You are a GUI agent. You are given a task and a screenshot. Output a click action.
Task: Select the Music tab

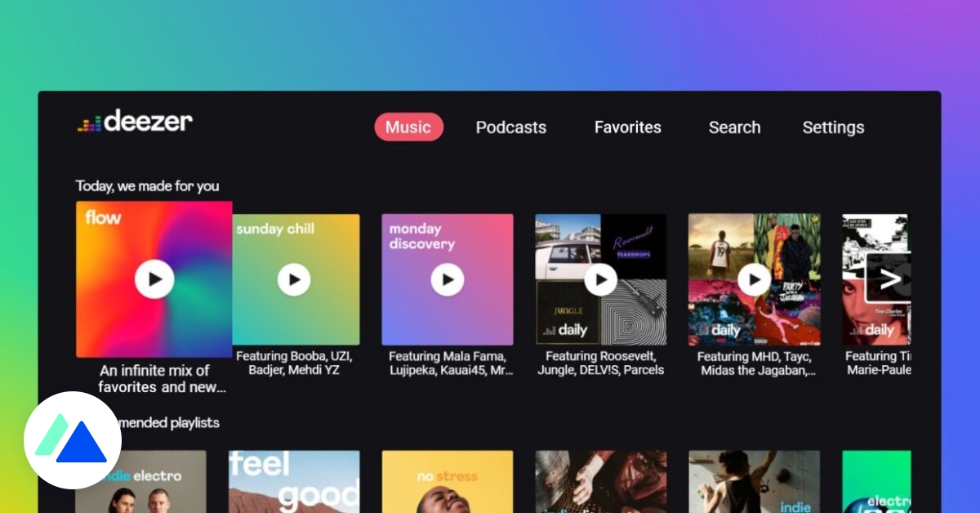[x=408, y=127]
